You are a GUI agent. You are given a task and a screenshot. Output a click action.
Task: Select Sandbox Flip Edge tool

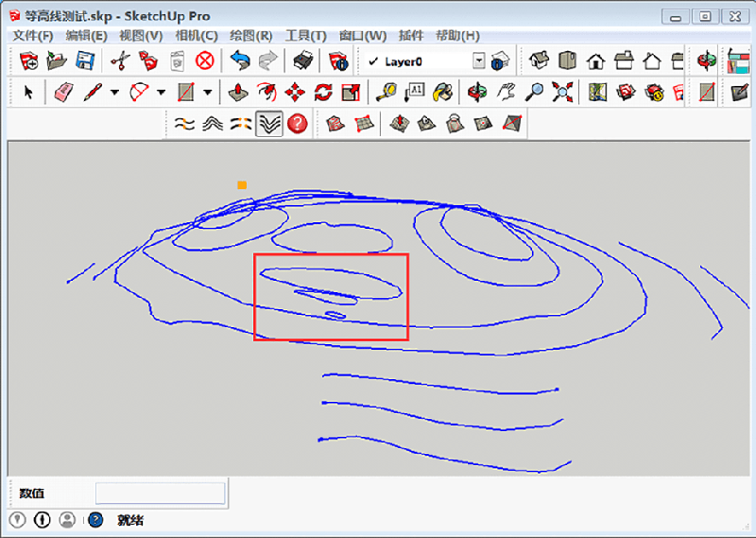click(x=512, y=124)
